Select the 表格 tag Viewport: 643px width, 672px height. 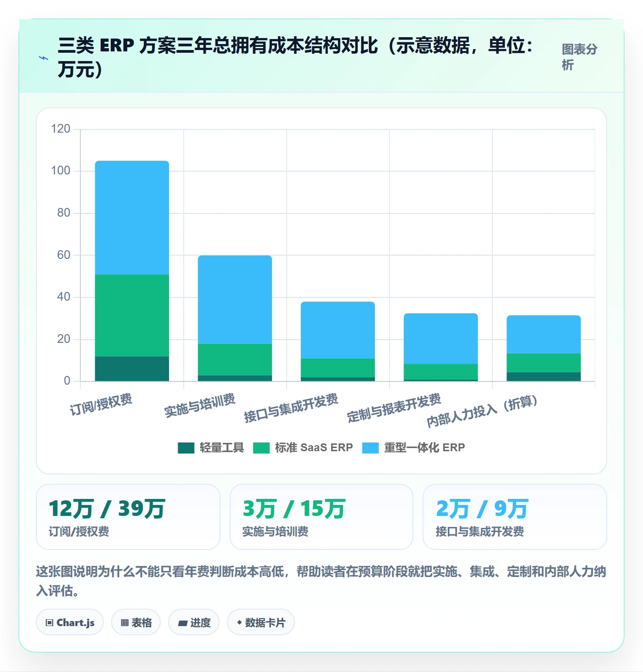[x=136, y=622]
